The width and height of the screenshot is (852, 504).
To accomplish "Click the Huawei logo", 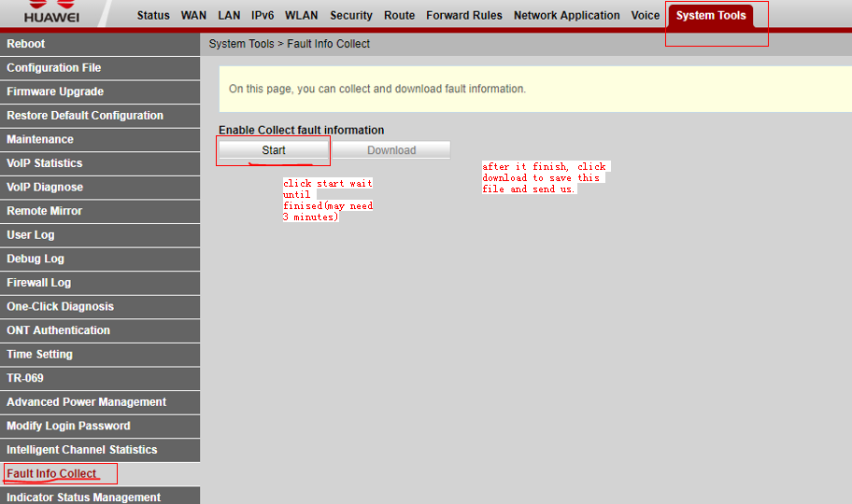I will (x=51, y=12).
